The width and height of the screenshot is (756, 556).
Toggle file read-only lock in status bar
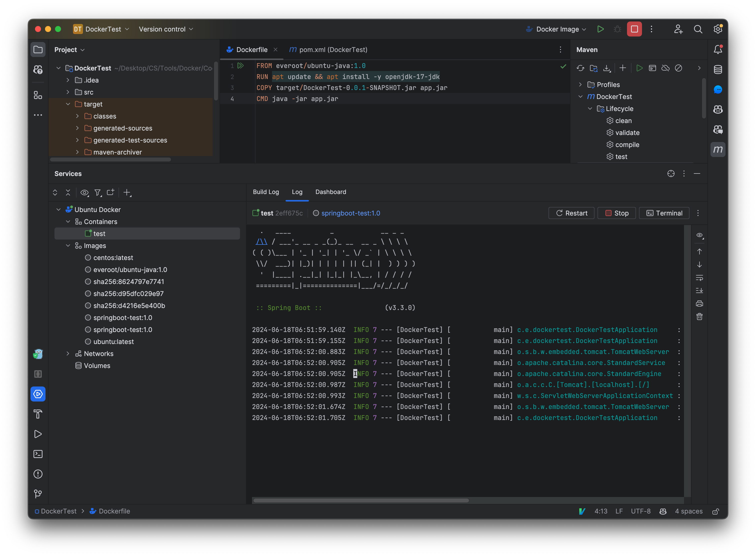point(715,511)
